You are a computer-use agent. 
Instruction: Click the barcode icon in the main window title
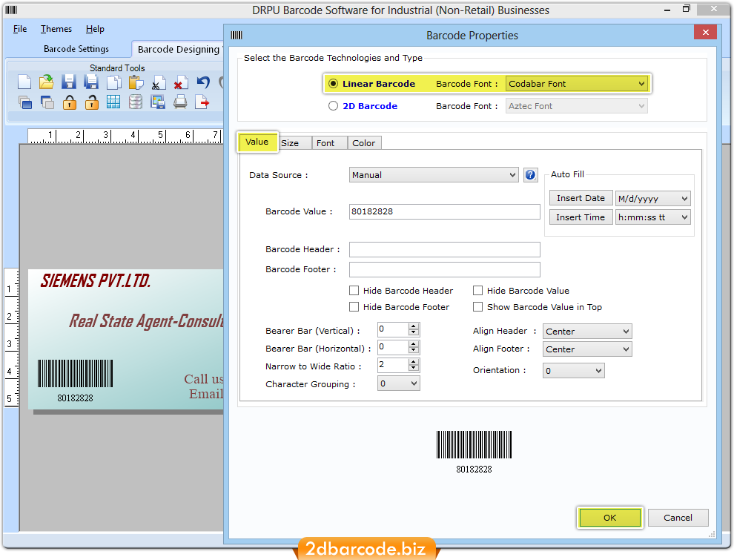tap(11, 10)
